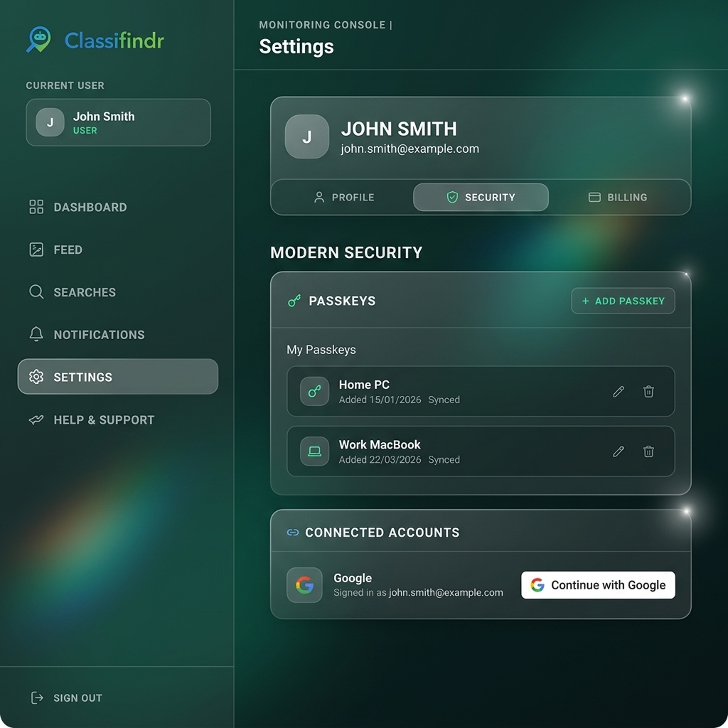Click the Google logo tile
Screen dimensions: 728x728
pos(304,585)
